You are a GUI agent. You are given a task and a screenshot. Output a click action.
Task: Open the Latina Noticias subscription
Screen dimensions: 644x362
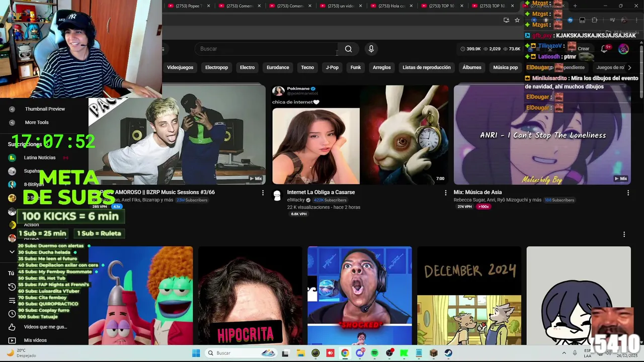[39, 157]
